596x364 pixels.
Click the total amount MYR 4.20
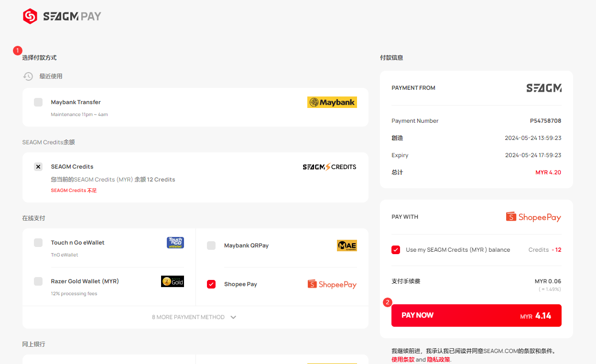pos(549,172)
